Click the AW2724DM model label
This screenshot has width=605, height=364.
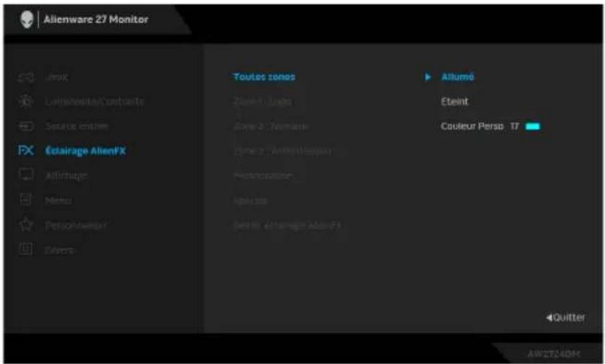553,354
